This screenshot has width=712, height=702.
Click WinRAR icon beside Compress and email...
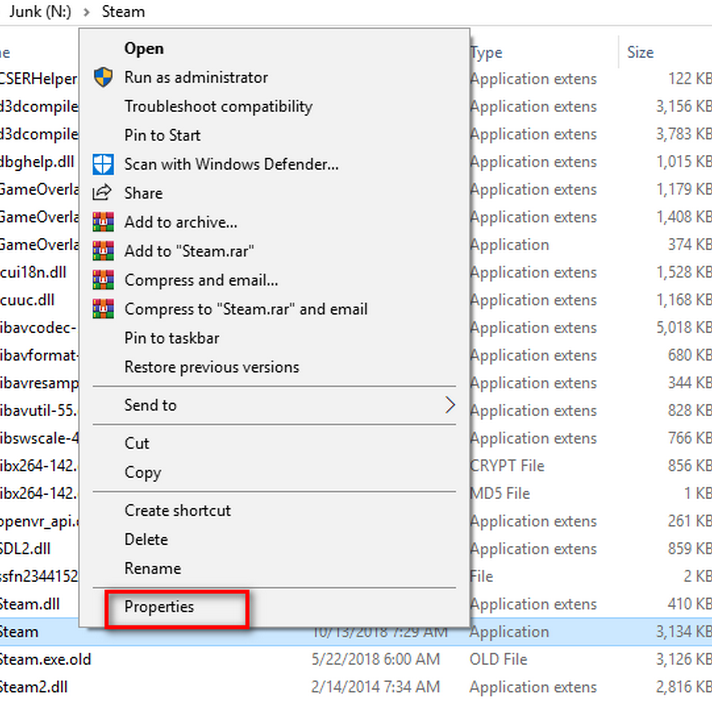coord(103,280)
